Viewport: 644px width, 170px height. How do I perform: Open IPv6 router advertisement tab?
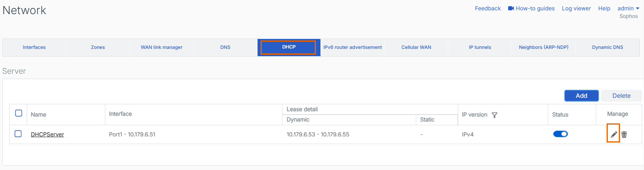[353, 47]
